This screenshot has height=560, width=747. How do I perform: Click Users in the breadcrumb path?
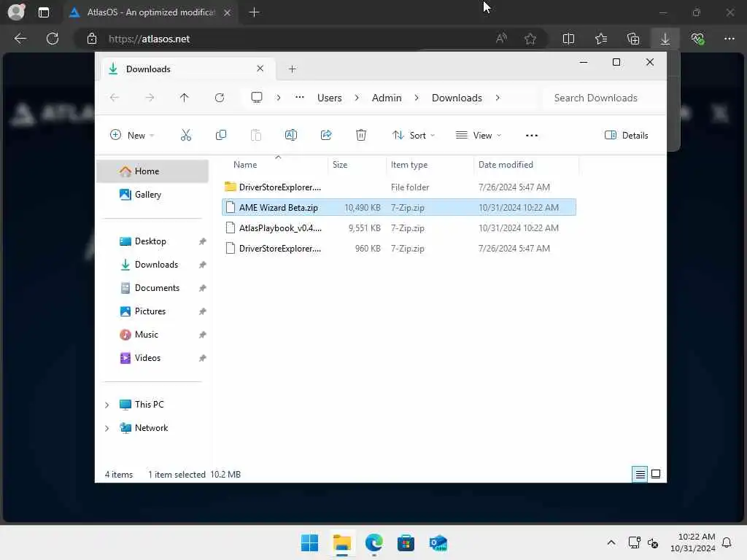(330, 98)
